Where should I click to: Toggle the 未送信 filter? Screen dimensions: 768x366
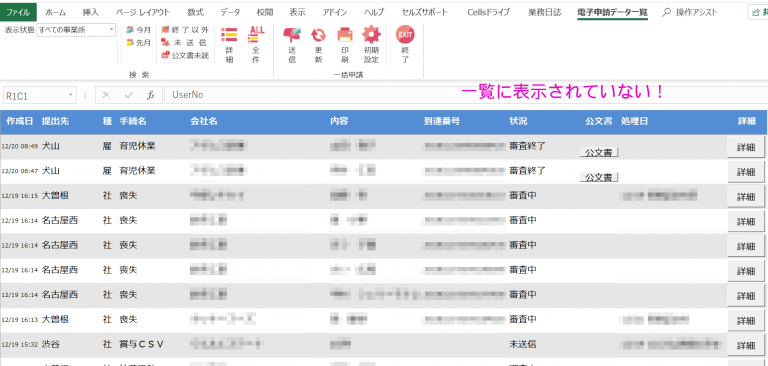(185, 43)
